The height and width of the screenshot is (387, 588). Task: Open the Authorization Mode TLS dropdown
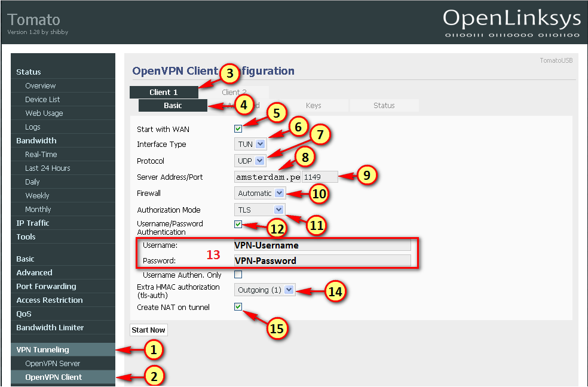(x=259, y=210)
